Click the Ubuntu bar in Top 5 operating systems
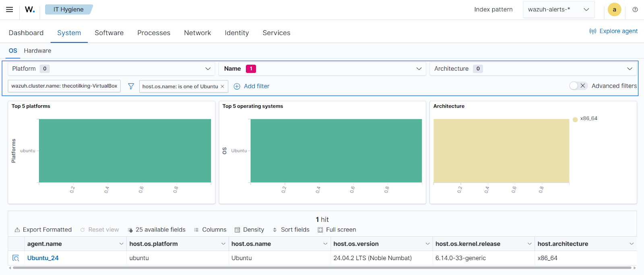This screenshot has width=644, height=275. coord(336,151)
